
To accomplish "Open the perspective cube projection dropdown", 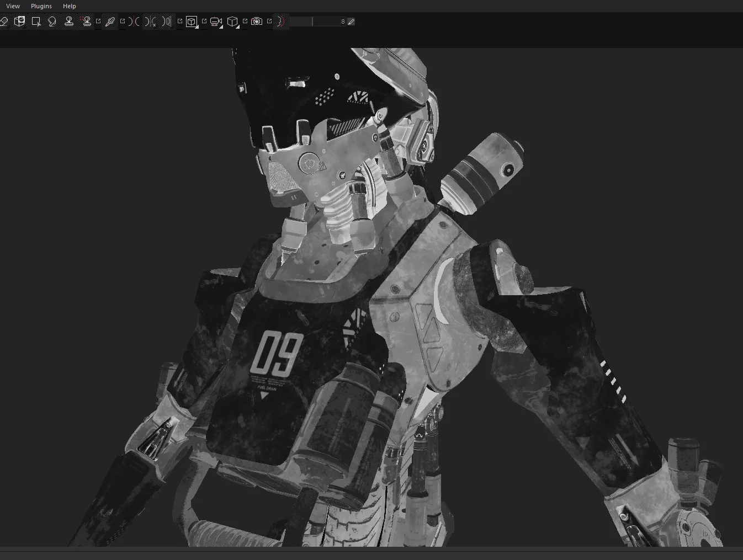I will (232, 22).
